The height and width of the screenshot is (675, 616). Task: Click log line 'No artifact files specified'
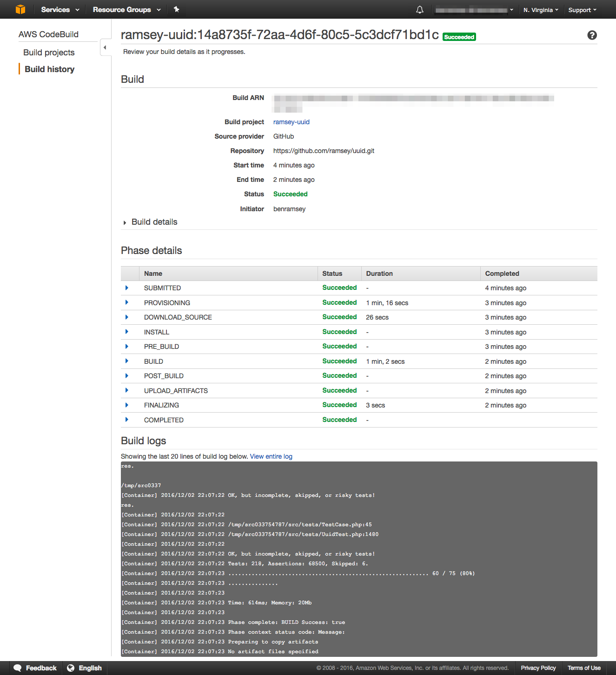[273, 652]
